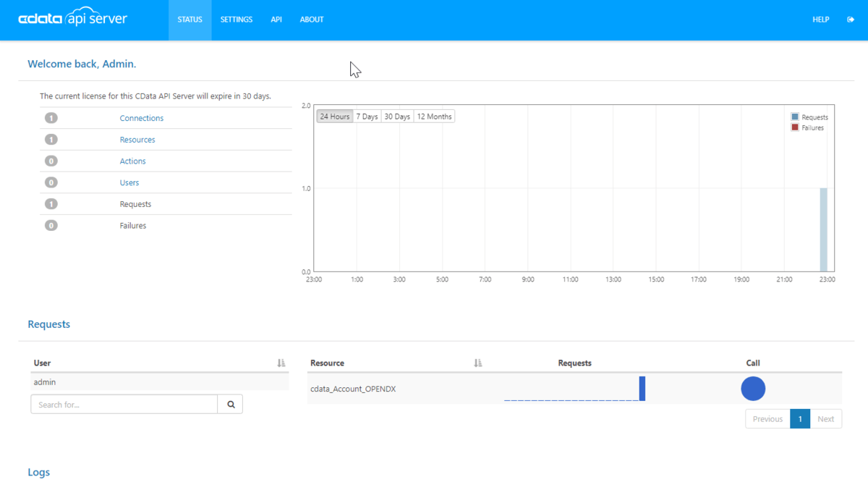Sort the User column
This screenshot has width=868, height=485.
[281, 363]
